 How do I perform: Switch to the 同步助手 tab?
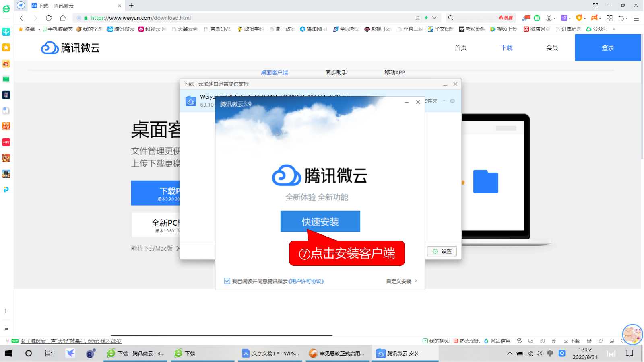(336, 72)
